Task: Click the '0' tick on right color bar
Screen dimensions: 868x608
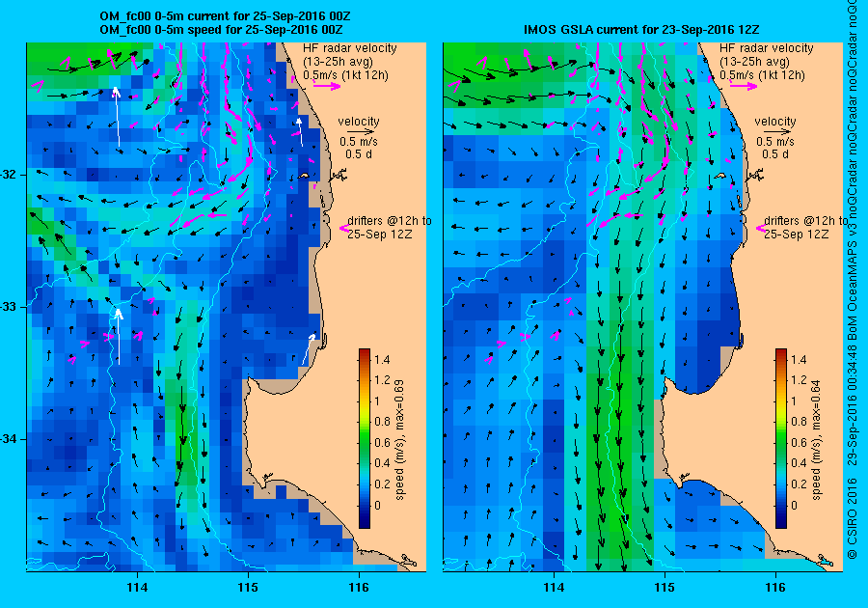Action: [x=795, y=505]
